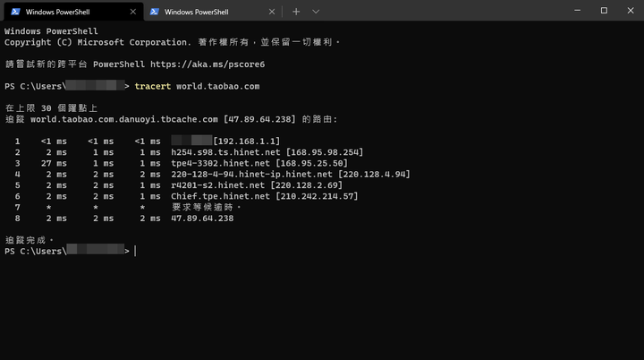Viewport: 644px width, 360px height.
Task: Click the command prompt cursor on the last line
Action: [x=135, y=252]
